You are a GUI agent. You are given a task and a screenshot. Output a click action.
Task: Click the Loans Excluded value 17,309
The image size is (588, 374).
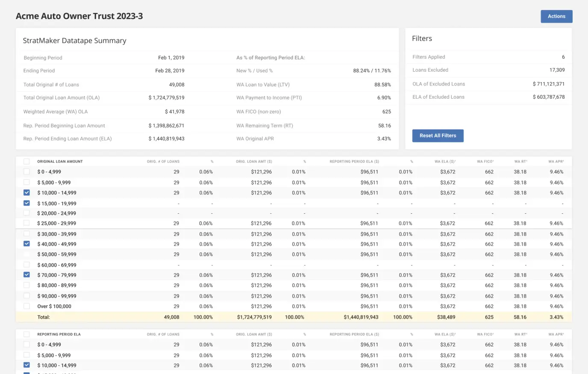click(557, 70)
